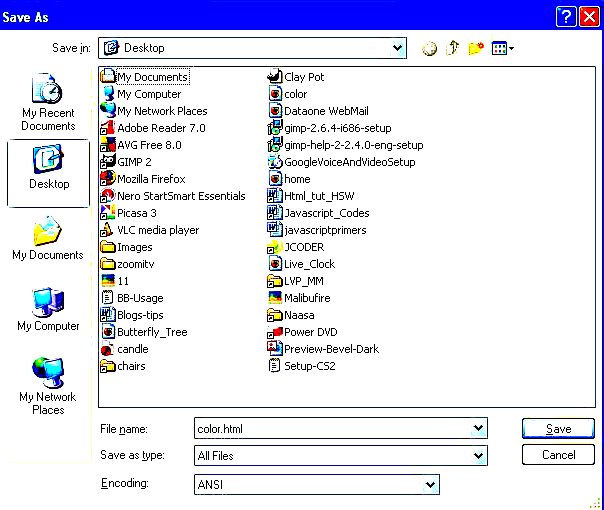
Task: Select the color file in list
Action: [287, 94]
